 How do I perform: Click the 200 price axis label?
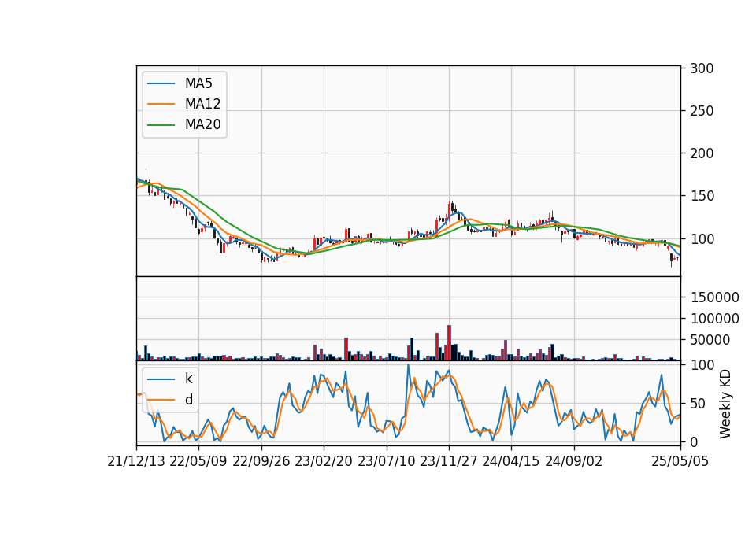[x=702, y=153]
